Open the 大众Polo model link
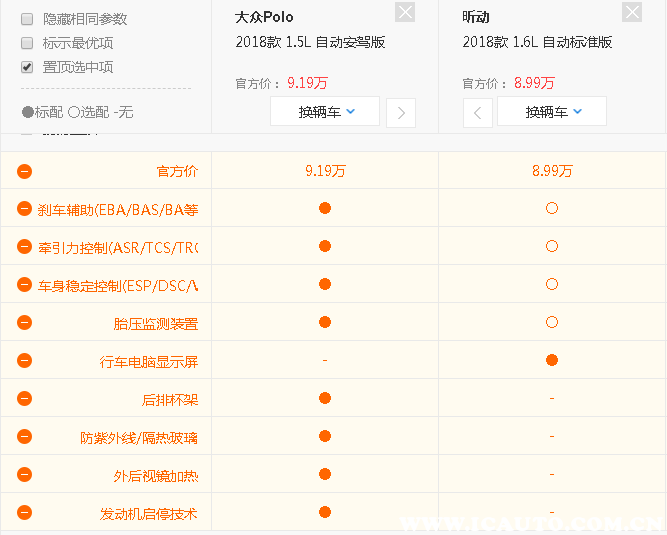This screenshot has height=535, width=667. [264, 17]
